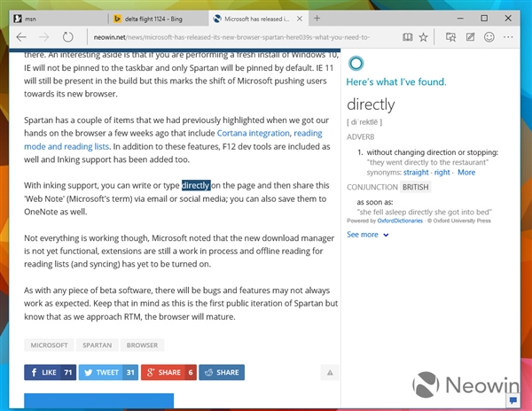
Task: Click the BRITISH label badge
Action: [415, 187]
